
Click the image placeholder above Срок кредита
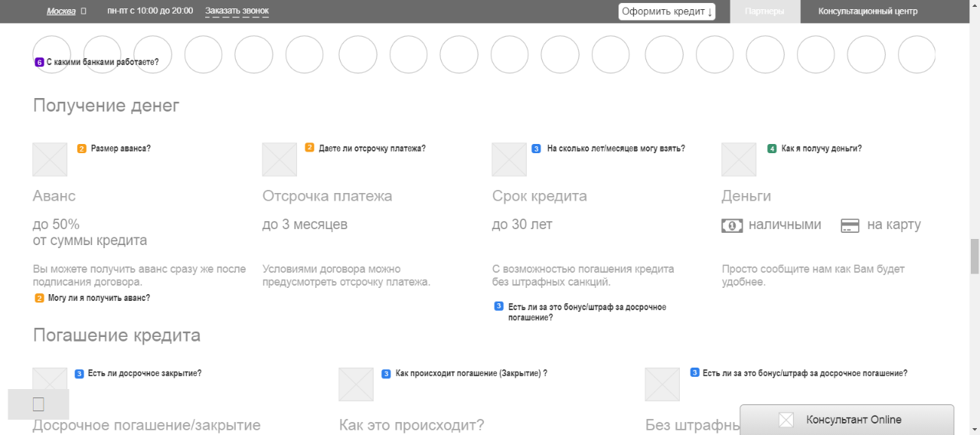coord(509,159)
